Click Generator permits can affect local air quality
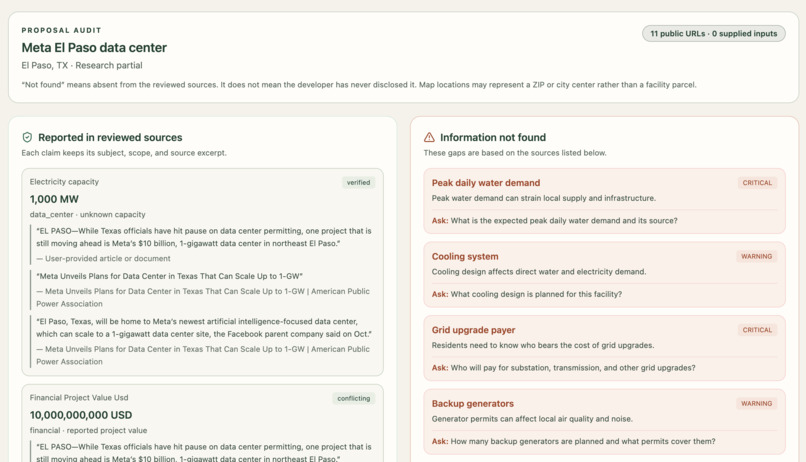This screenshot has height=462, width=806. click(x=532, y=418)
